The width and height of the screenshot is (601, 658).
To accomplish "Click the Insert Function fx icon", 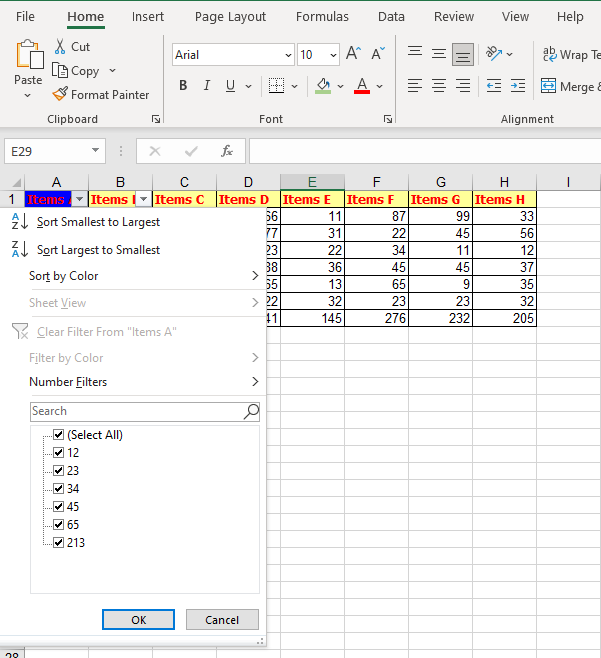I will point(227,151).
